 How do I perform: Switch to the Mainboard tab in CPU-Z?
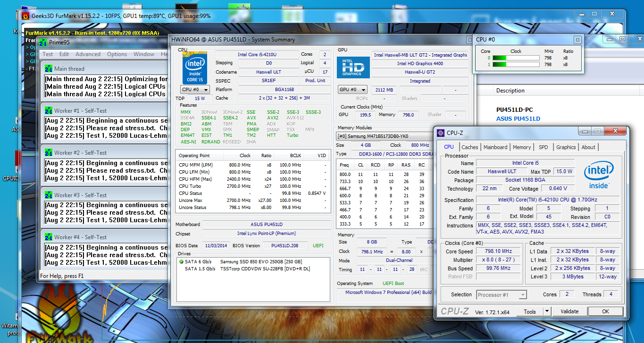click(495, 147)
